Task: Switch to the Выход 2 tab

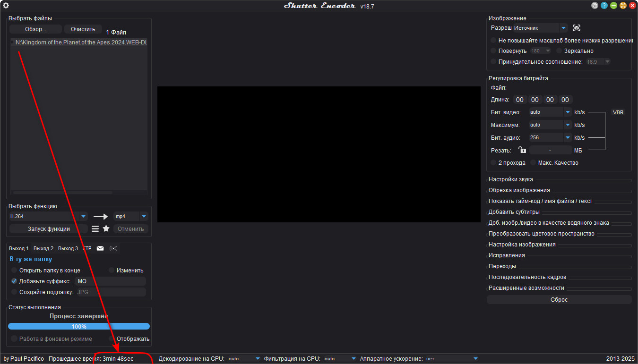Action: click(x=43, y=248)
